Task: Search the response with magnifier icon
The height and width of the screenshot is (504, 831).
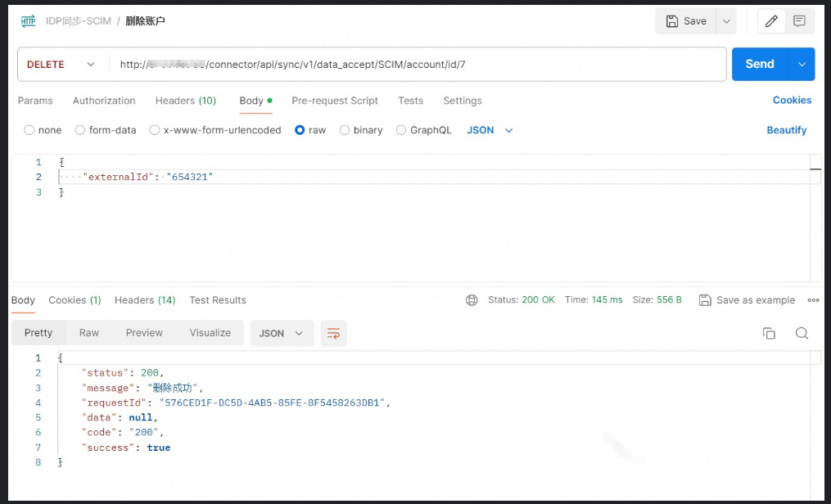Action: [802, 333]
